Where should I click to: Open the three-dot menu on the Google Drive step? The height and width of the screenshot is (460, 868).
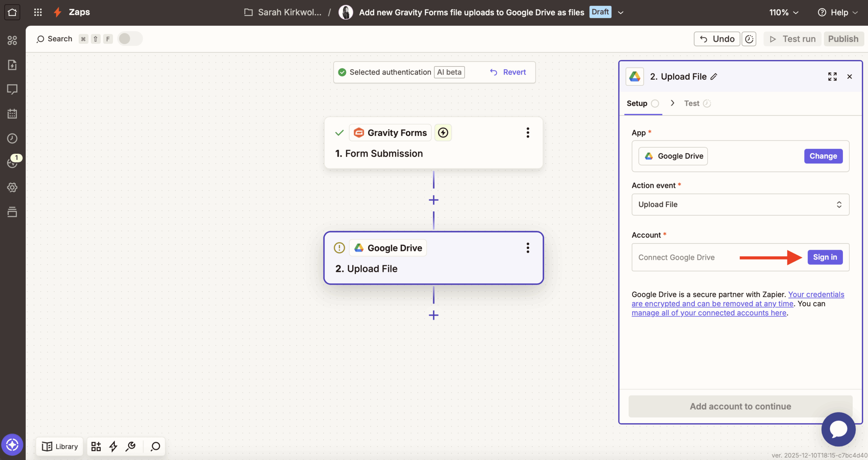tap(527, 248)
